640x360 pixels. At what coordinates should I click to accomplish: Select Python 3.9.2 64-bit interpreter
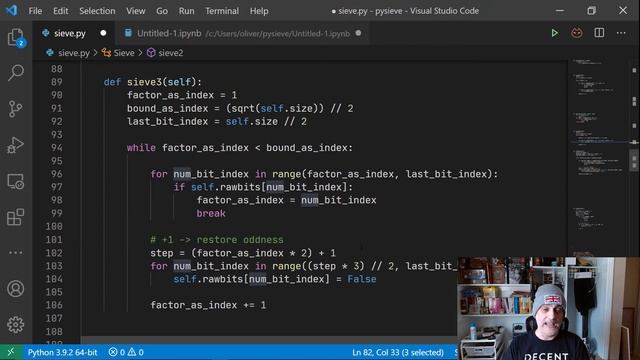pos(62,352)
